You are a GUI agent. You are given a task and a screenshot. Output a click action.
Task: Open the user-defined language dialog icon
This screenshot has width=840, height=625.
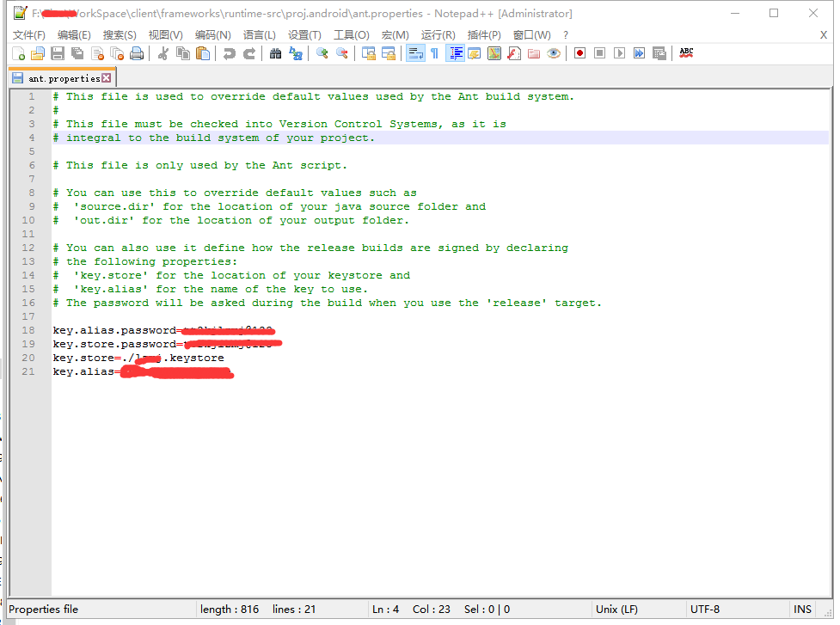(x=474, y=53)
